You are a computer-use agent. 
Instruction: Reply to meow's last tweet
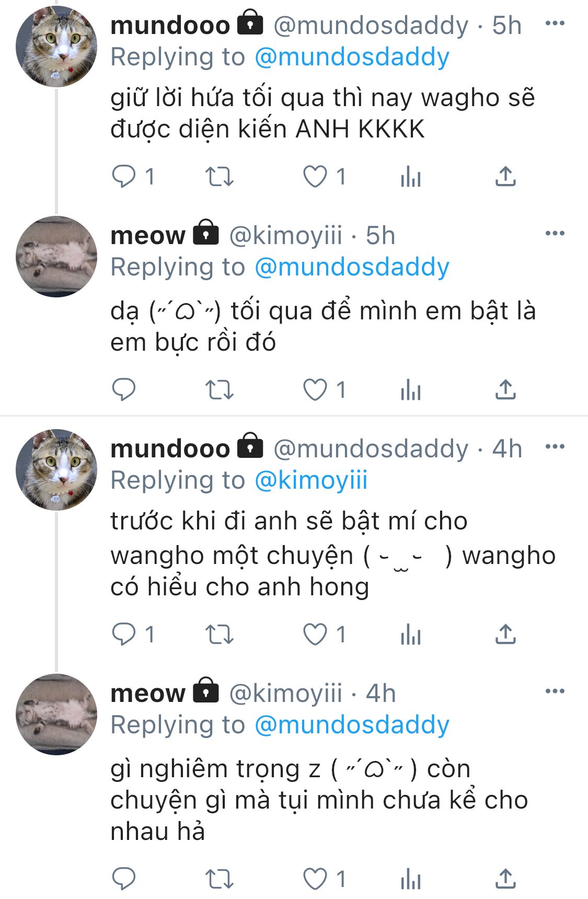(x=124, y=879)
